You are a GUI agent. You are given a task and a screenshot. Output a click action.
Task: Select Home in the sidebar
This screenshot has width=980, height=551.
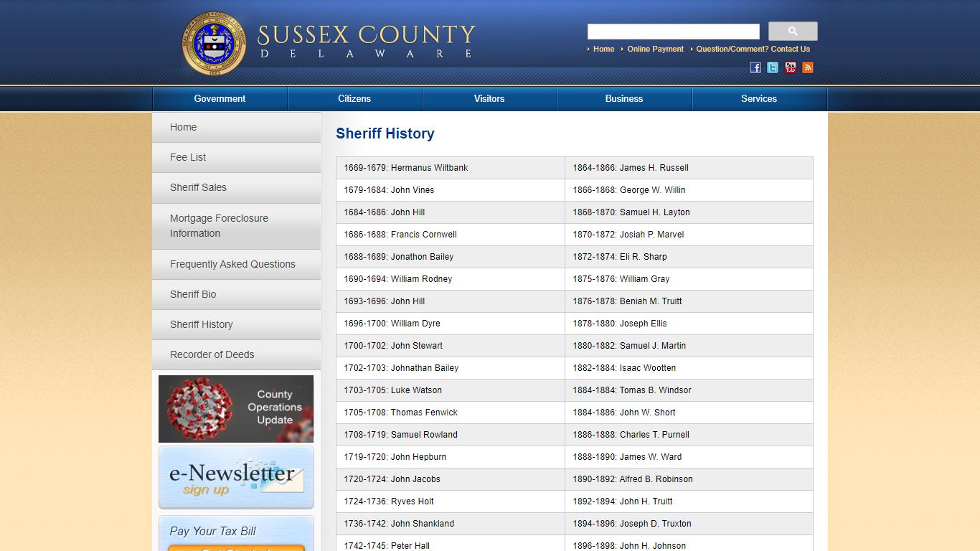click(236, 127)
